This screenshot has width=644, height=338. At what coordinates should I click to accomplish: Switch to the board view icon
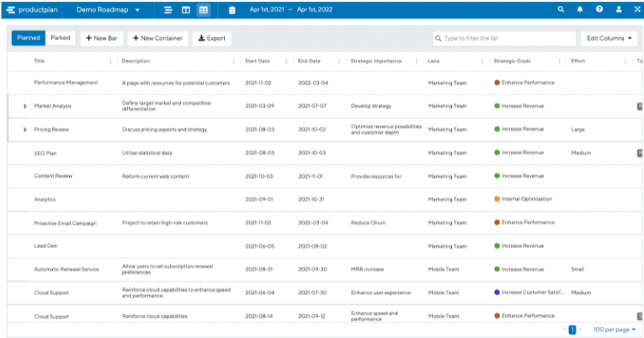click(x=186, y=9)
